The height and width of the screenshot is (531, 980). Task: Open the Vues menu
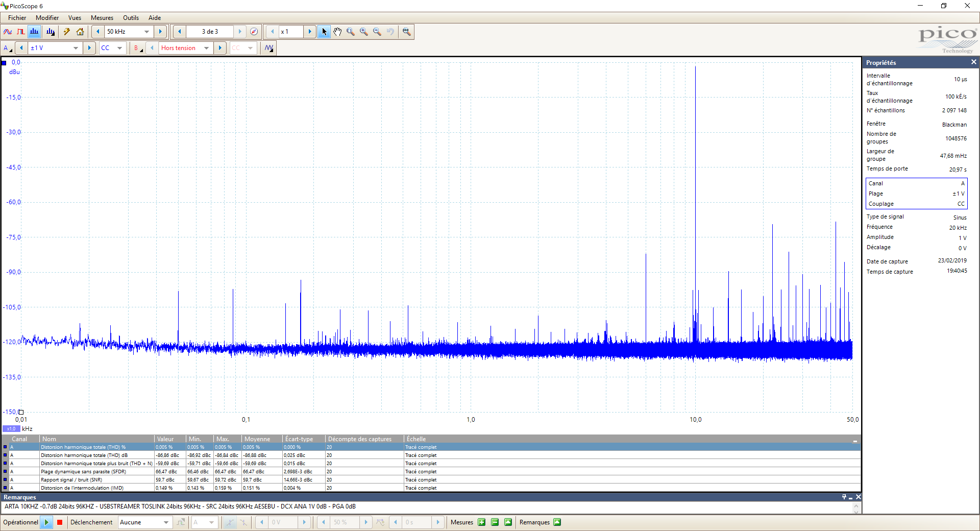[75, 18]
